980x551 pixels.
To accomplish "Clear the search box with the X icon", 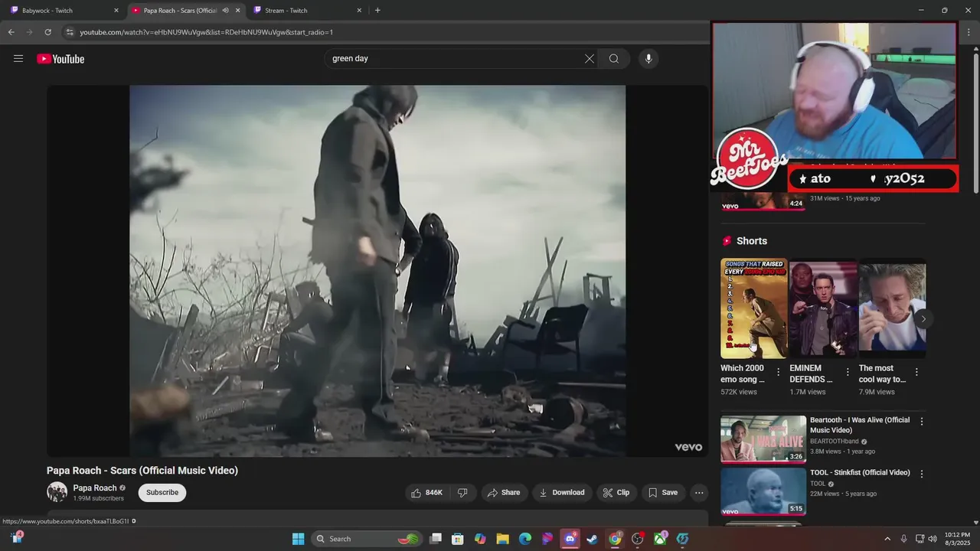I will pos(590,59).
